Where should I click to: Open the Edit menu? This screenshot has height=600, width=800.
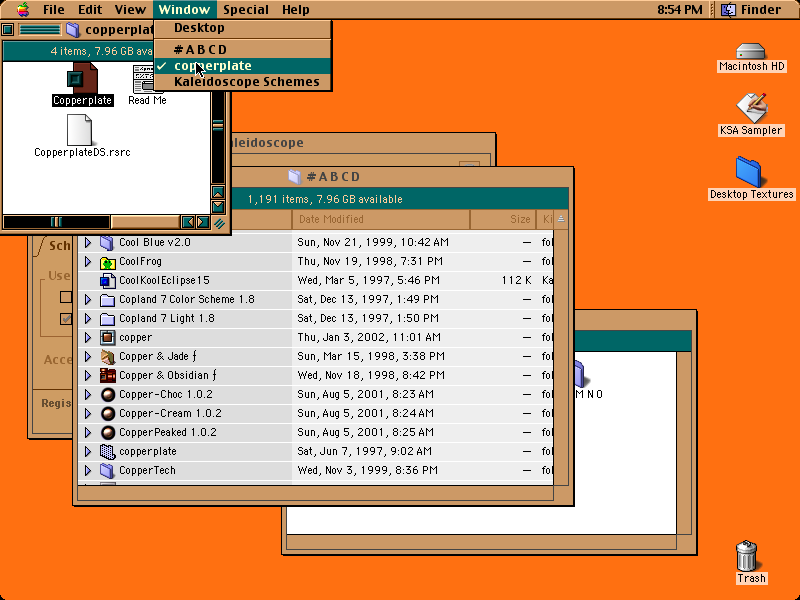pos(90,10)
